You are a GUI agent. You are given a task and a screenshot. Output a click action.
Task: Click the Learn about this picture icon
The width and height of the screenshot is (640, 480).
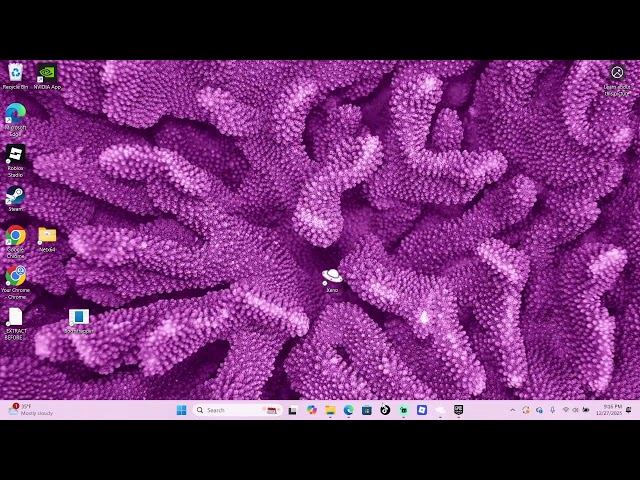click(x=617, y=80)
